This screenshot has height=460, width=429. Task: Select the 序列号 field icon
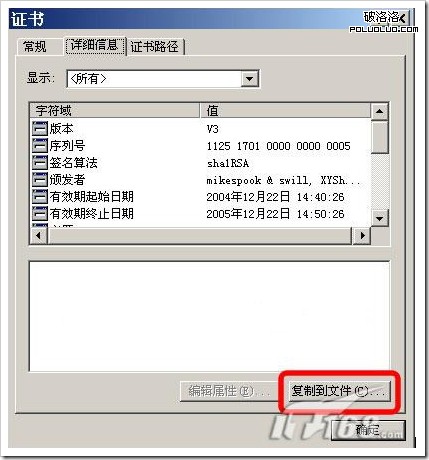(40, 145)
